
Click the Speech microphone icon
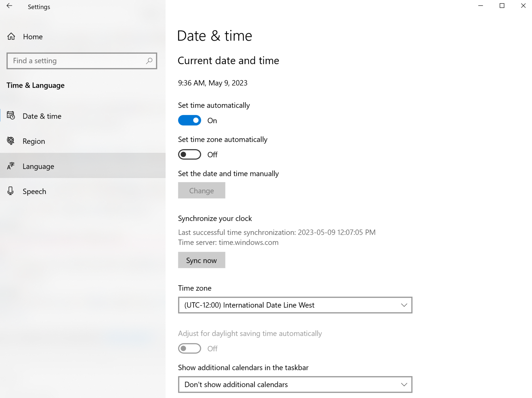tap(10, 191)
